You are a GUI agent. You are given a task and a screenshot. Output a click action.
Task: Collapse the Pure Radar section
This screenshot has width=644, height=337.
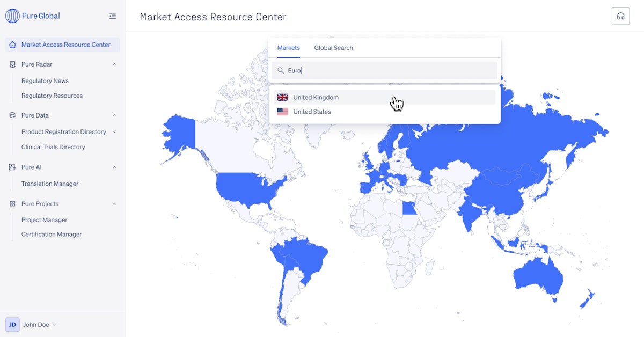[114, 64]
